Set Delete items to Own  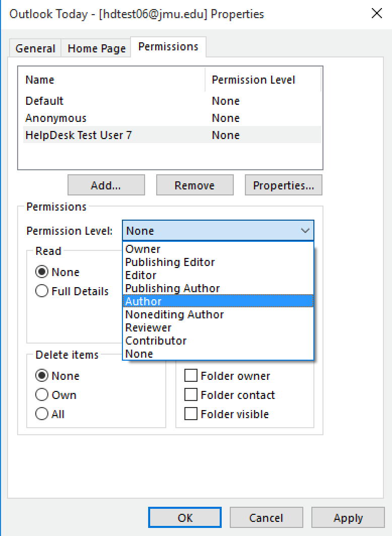(x=42, y=395)
